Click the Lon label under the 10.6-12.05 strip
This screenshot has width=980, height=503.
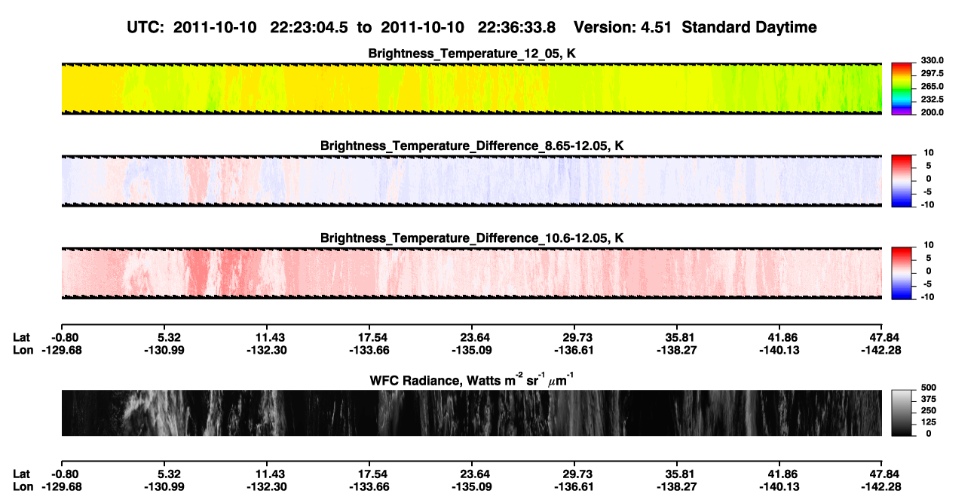[x=23, y=350]
